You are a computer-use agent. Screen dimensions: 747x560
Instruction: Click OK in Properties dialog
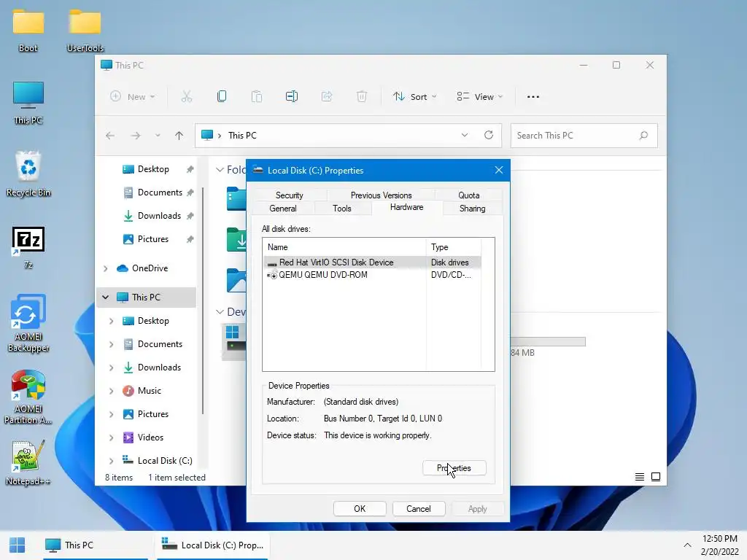pos(360,508)
